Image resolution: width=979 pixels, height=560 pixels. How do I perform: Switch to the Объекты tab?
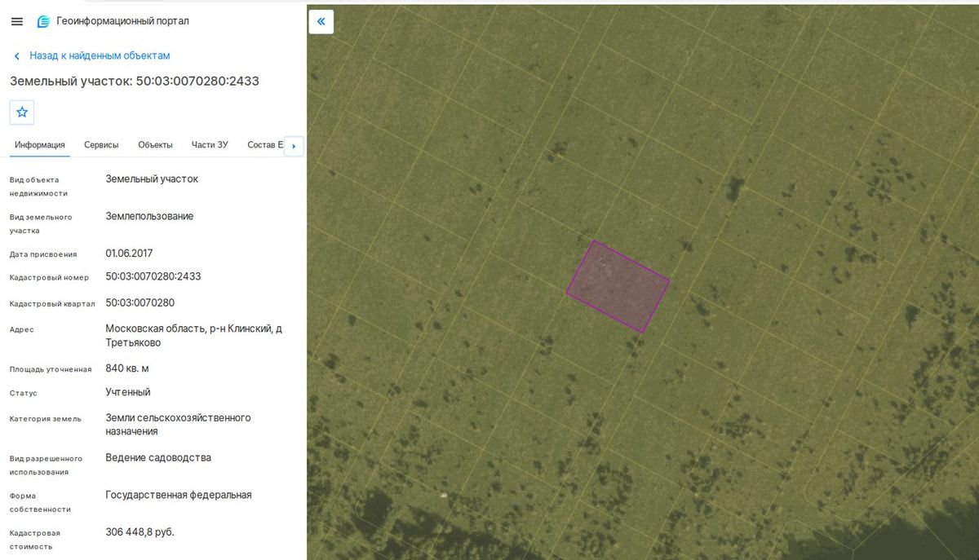[155, 145]
